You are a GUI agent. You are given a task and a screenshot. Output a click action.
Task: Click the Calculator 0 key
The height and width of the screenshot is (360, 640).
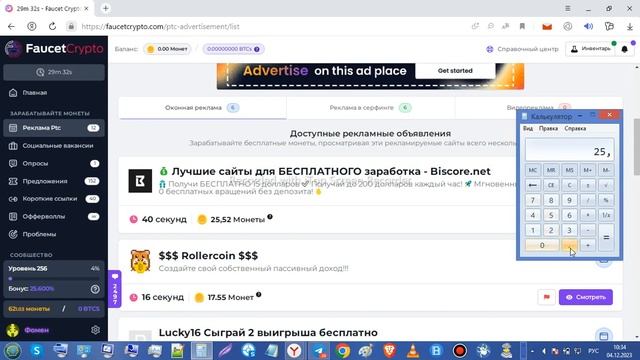click(x=542, y=245)
